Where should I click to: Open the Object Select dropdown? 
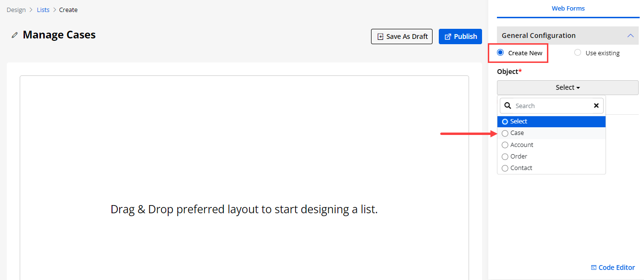(568, 87)
